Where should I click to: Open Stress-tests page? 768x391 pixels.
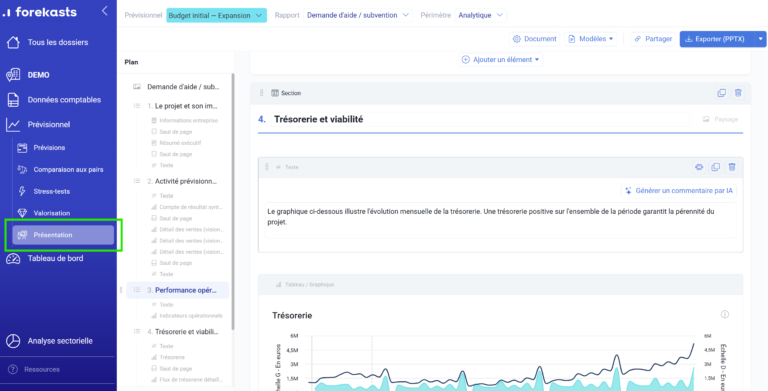pos(44,191)
